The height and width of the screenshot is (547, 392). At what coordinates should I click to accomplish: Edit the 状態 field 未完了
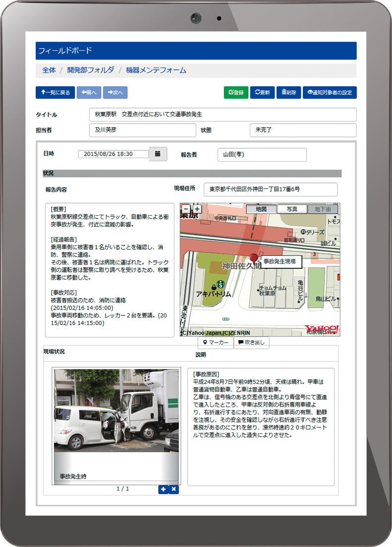point(303,130)
